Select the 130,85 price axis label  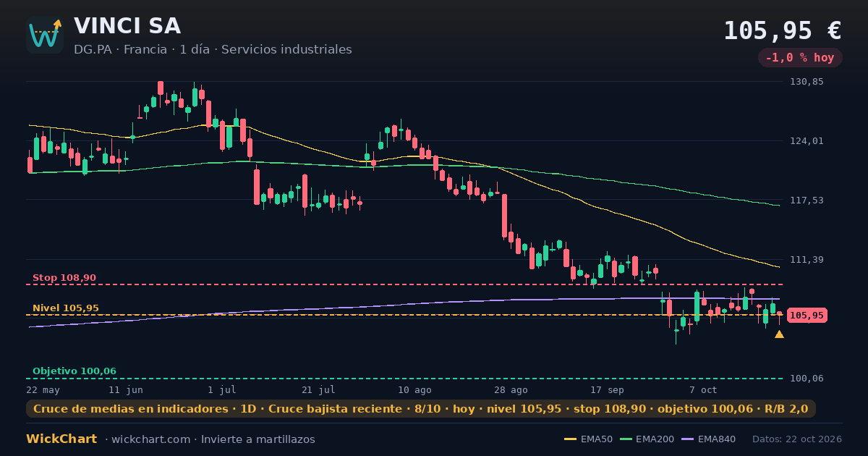click(807, 82)
